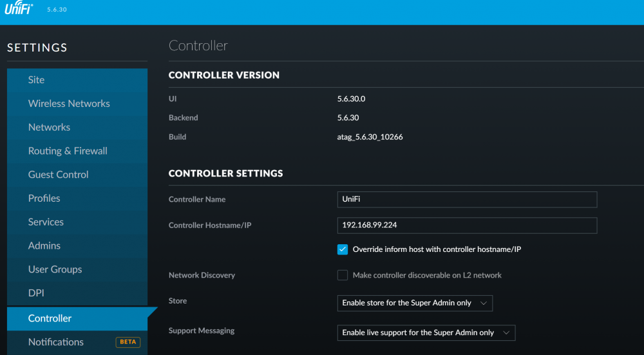The width and height of the screenshot is (644, 355).
Task: Open the DPI settings section
Action: point(77,293)
